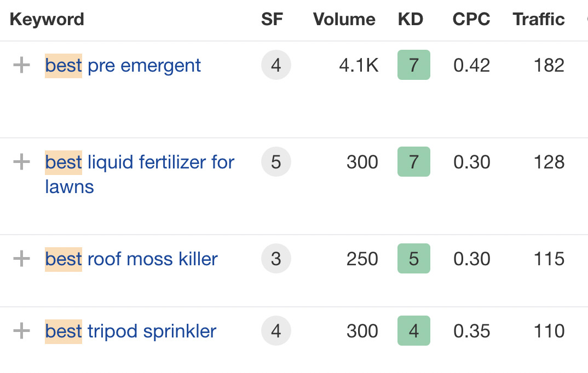Click the plus icon beside 'best liquid fertilizer for lawns'
This screenshot has width=588, height=373.
(21, 161)
